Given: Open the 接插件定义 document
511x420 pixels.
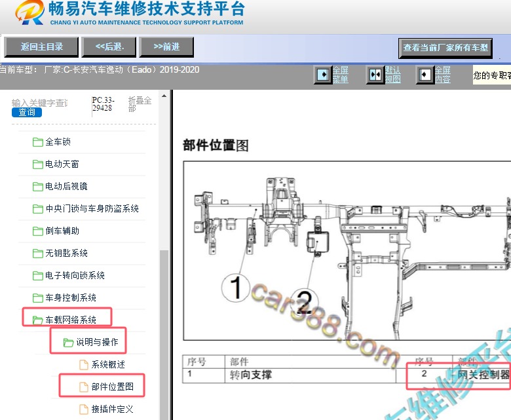Looking at the screenshot, I should 113,409.
